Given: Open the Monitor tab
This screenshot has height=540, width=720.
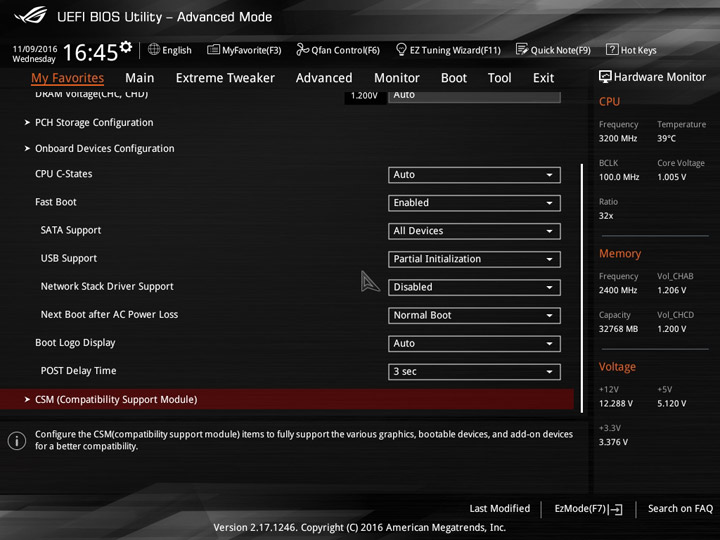Looking at the screenshot, I should click(x=397, y=78).
